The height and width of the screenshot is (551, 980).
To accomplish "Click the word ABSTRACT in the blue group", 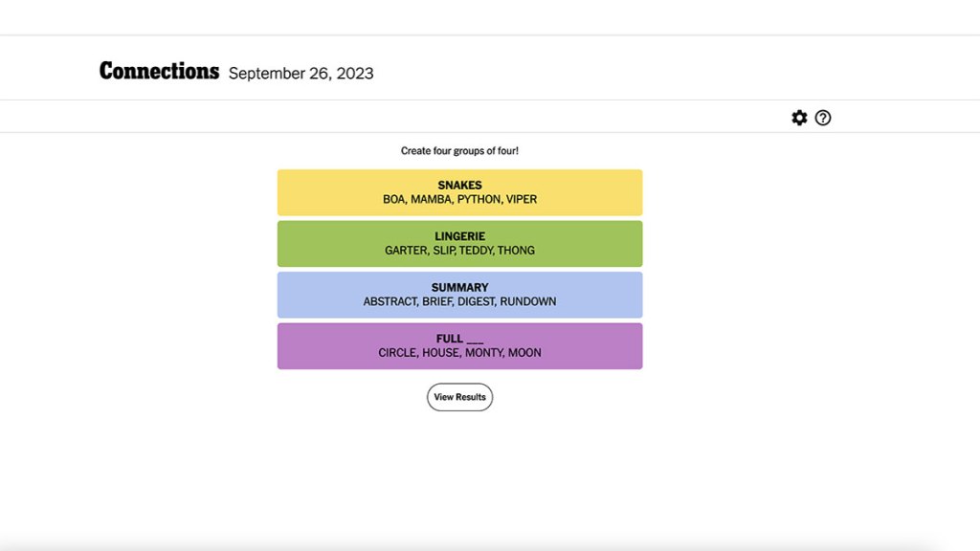I will (x=390, y=301).
